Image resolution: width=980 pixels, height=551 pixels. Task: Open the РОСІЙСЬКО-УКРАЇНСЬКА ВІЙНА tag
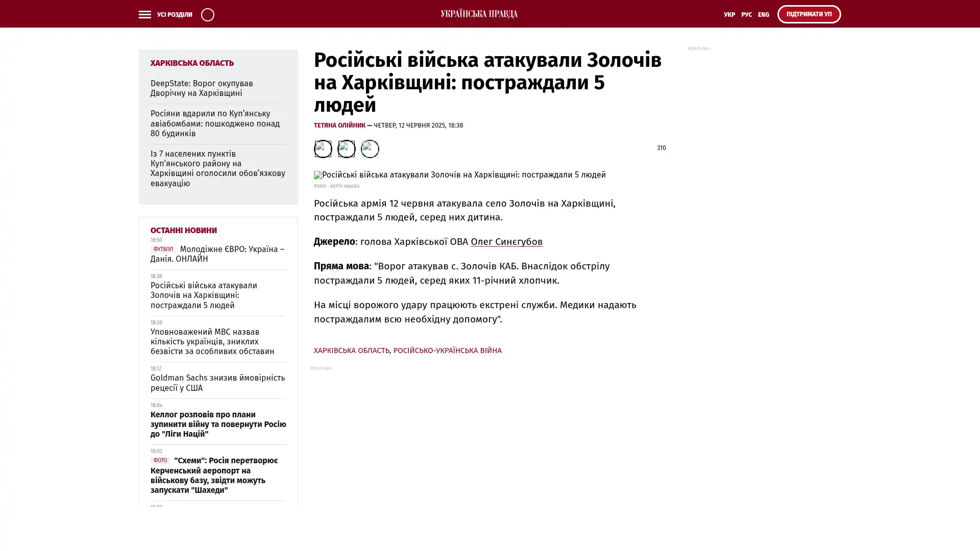(448, 350)
